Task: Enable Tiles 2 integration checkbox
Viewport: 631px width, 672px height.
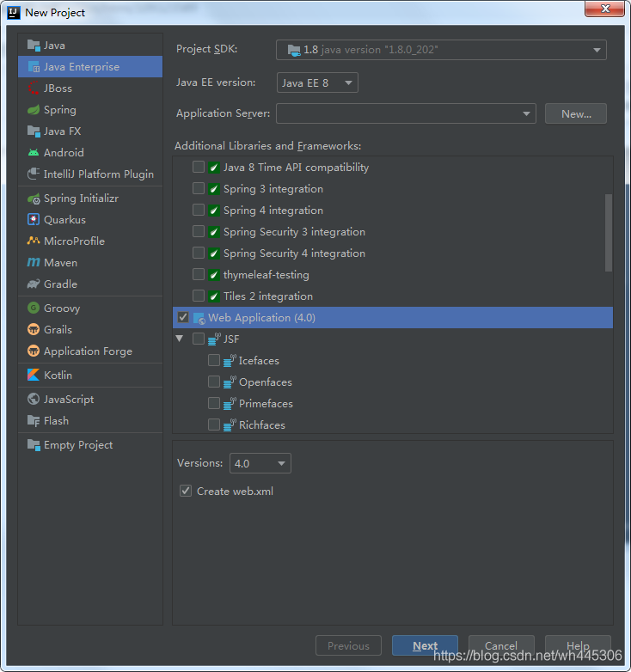Action: (199, 296)
